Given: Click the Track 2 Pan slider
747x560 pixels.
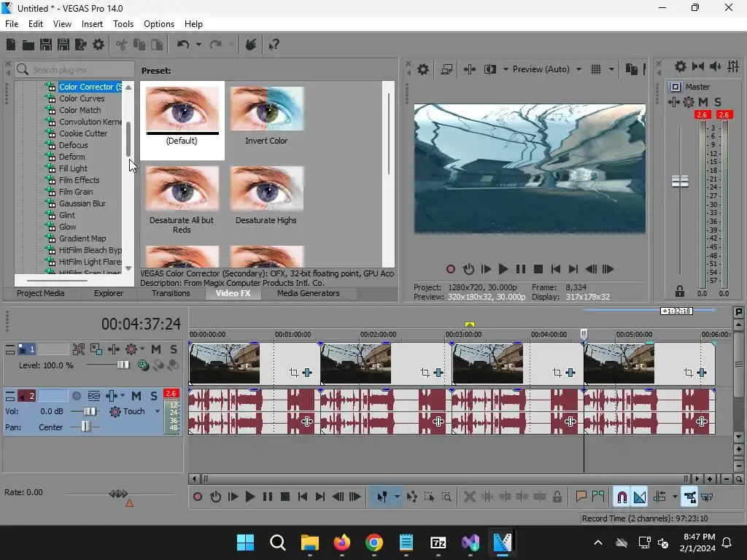Looking at the screenshot, I should (86, 427).
